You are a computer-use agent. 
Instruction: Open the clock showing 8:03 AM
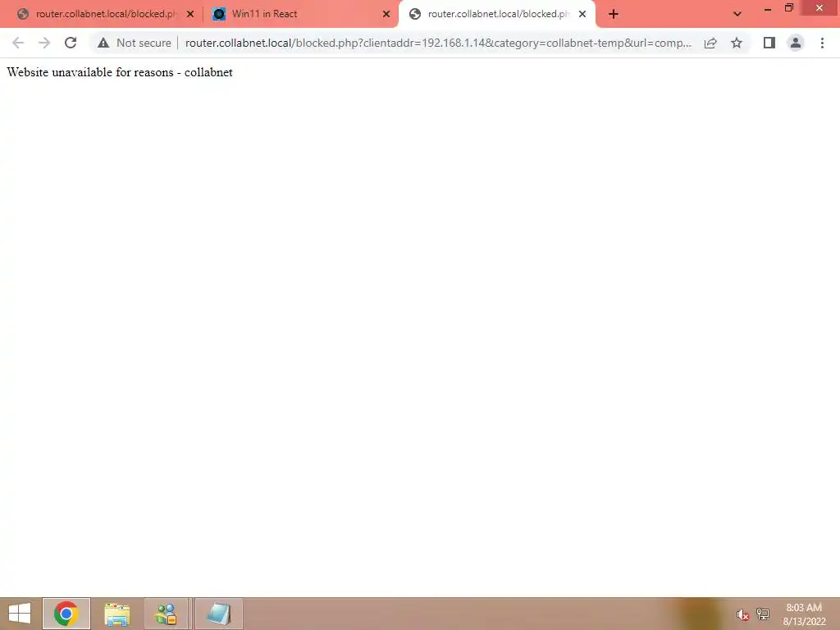coord(804,614)
